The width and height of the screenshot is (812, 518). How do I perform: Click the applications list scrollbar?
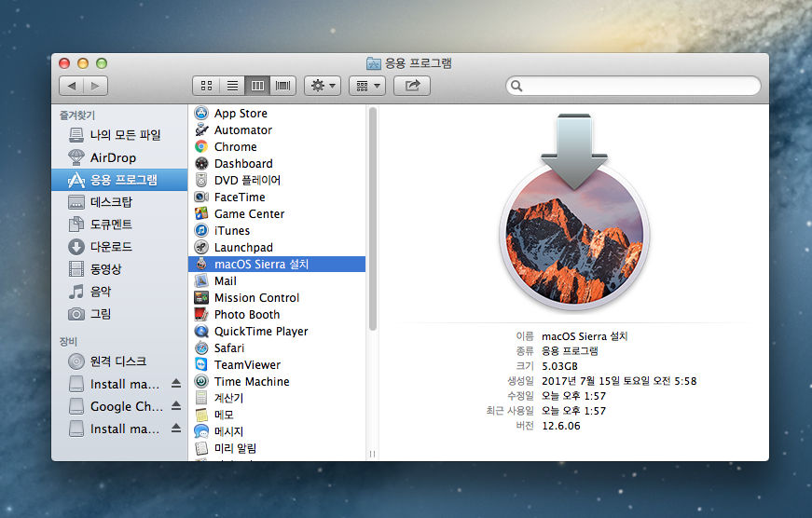[372, 218]
